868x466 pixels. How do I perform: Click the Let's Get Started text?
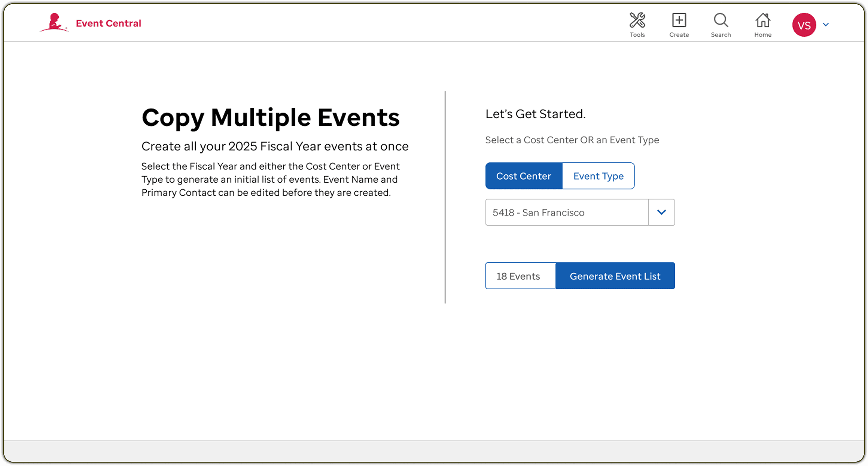tap(535, 114)
